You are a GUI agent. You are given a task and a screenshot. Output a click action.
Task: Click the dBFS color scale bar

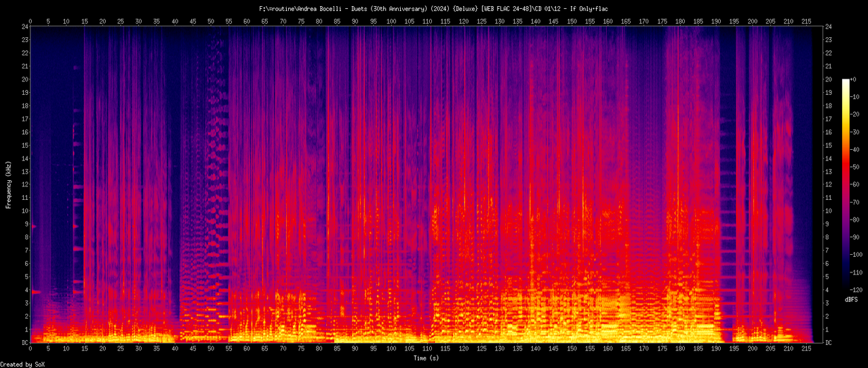click(x=846, y=184)
